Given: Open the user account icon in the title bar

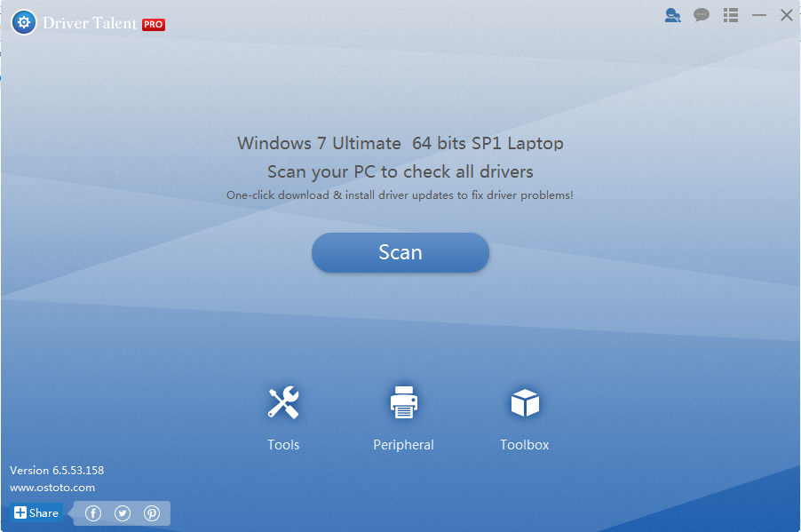Looking at the screenshot, I should [x=673, y=15].
